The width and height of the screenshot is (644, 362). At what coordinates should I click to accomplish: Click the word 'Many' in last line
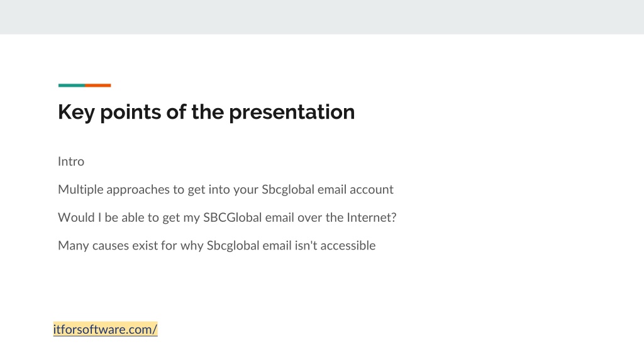74,246
